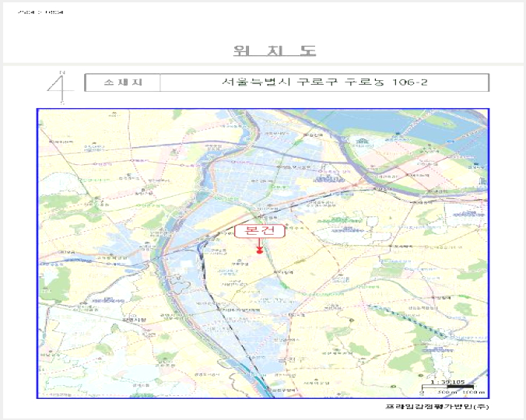Click the National Assembly building icon on Yeouido

coord(363,141)
